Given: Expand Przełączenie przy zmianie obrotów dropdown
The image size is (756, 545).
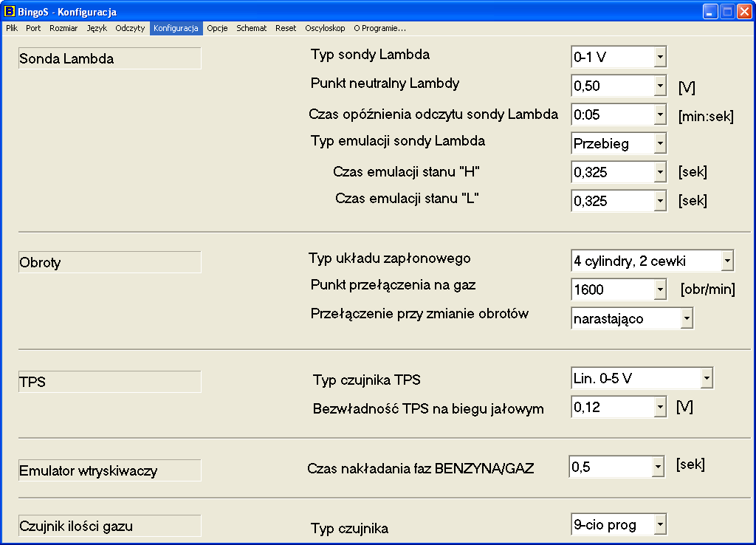Looking at the screenshot, I should [x=687, y=318].
